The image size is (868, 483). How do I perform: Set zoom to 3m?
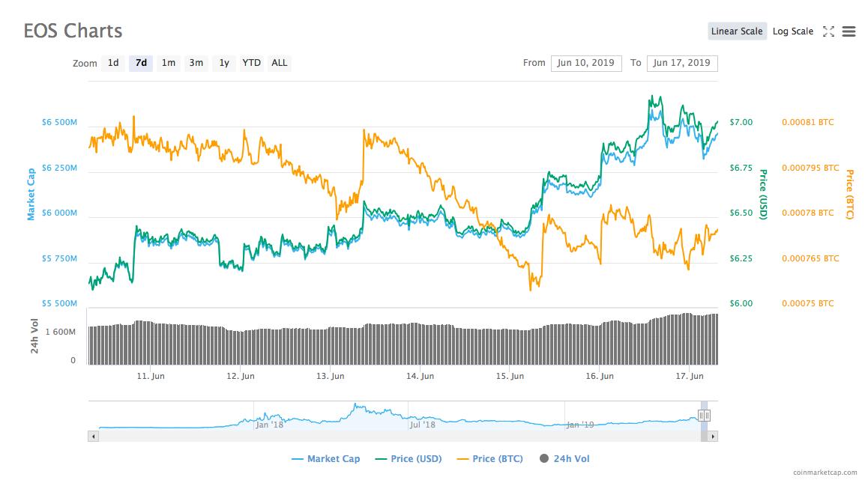coord(196,63)
